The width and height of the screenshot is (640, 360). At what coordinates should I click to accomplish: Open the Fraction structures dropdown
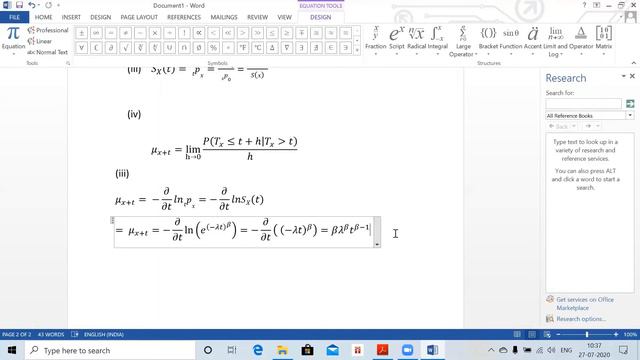click(x=376, y=40)
